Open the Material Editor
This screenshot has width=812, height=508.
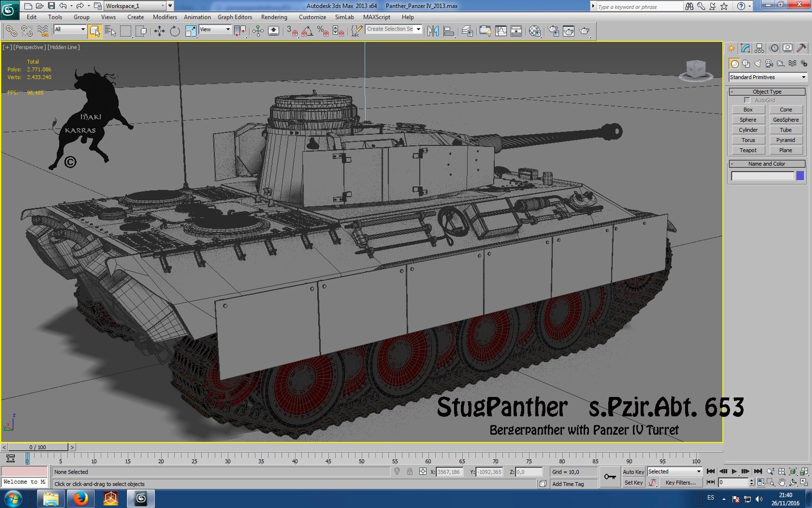click(535, 31)
